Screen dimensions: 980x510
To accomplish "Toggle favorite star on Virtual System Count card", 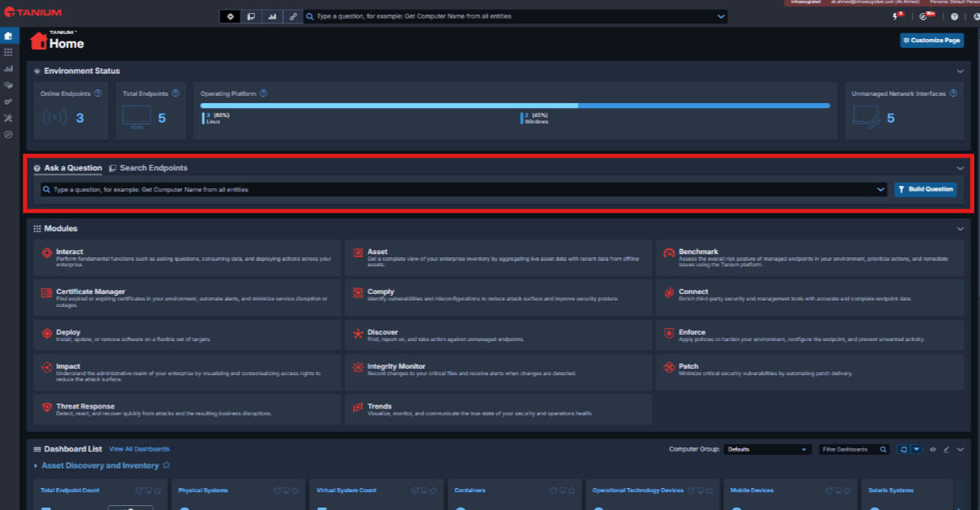I will pos(435,491).
